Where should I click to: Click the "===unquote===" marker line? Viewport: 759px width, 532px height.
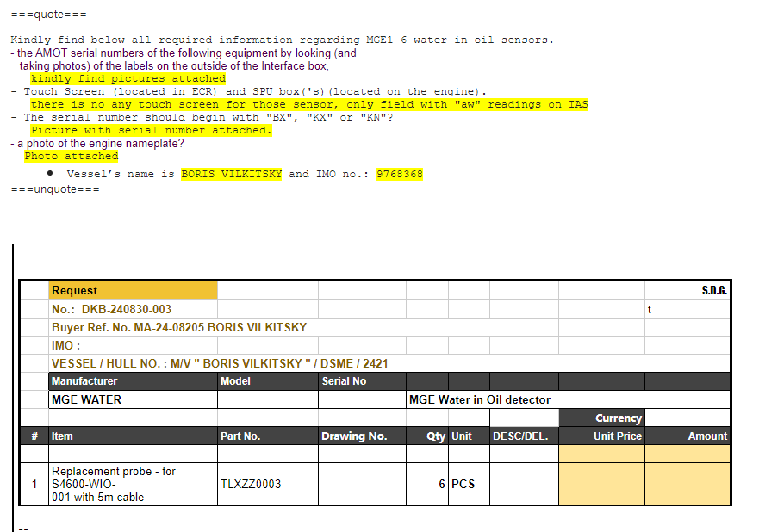[55, 189]
